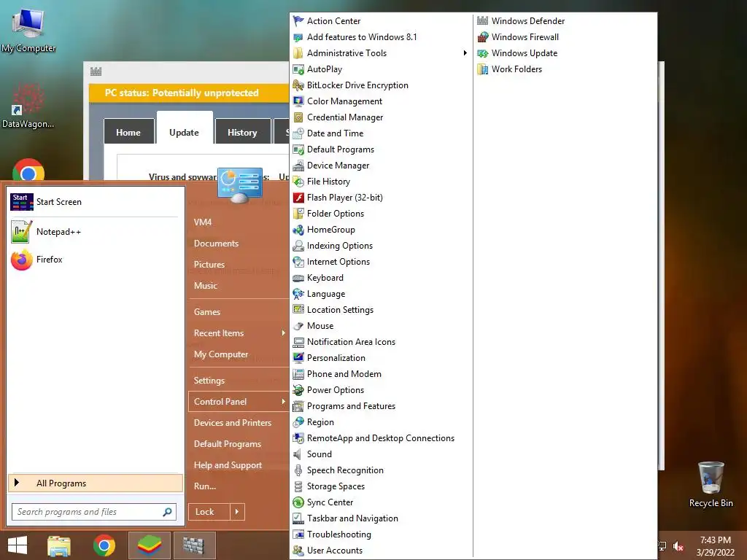Viewport: 747px width, 560px height.
Task: Click the Recycle Bin desktop icon
Action: pos(711,485)
